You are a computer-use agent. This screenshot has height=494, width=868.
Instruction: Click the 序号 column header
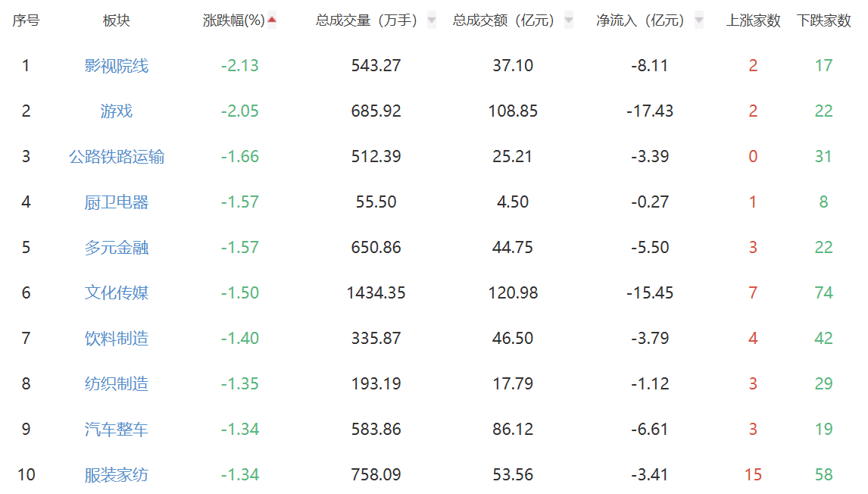(26, 21)
